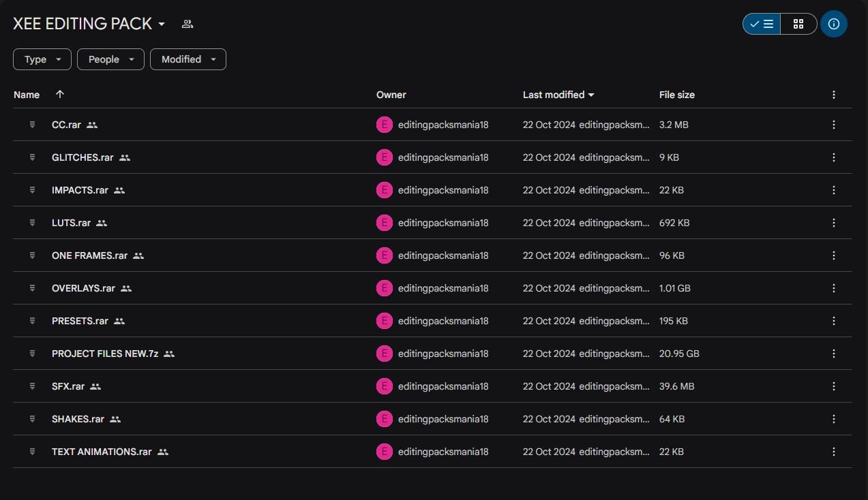
Task: Open more actions for CC.rar
Action: (833, 125)
